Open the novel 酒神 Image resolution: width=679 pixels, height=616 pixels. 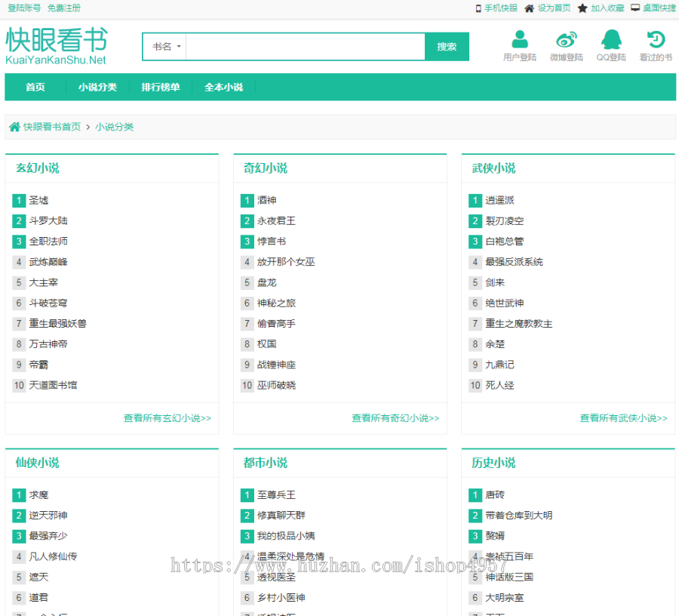click(267, 200)
